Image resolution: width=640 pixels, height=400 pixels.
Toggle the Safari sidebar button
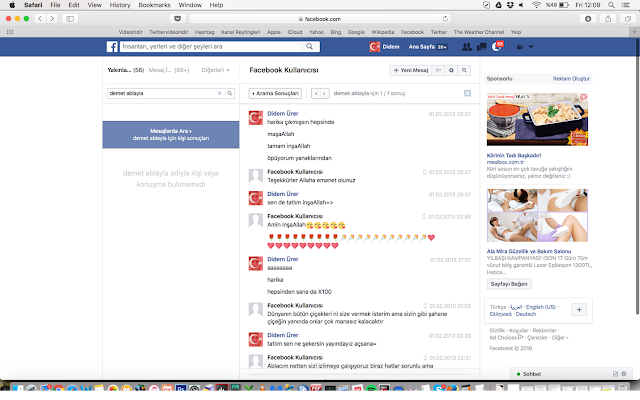click(x=70, y=19)
